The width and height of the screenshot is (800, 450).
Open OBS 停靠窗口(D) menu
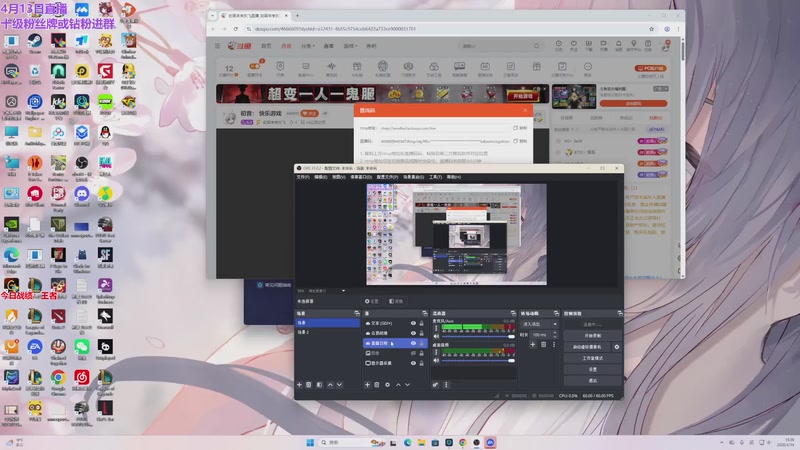(x=361, y=177)
